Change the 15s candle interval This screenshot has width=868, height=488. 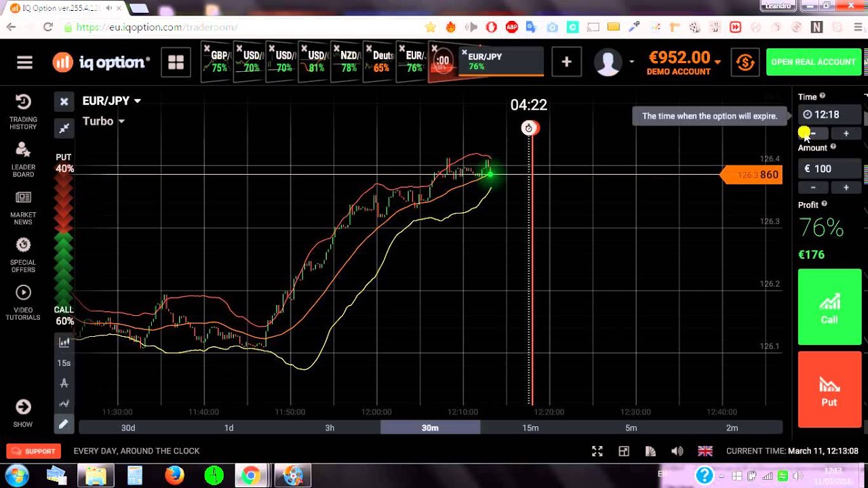coord(64,363)
